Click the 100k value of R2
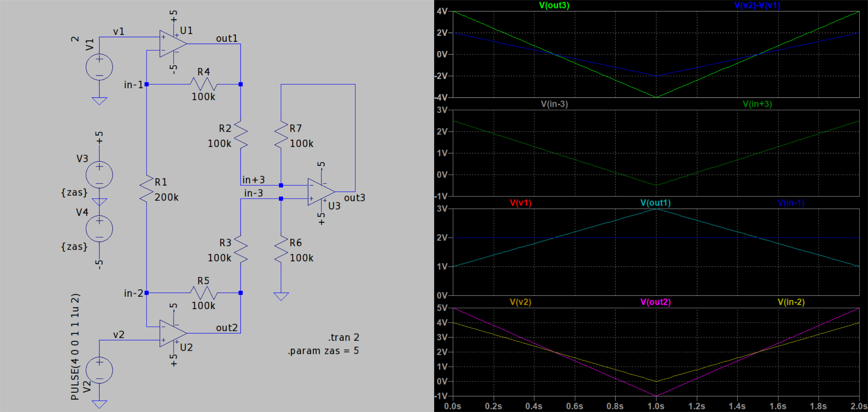This screenshot has height=412, width=868. [x=219, y=144]
